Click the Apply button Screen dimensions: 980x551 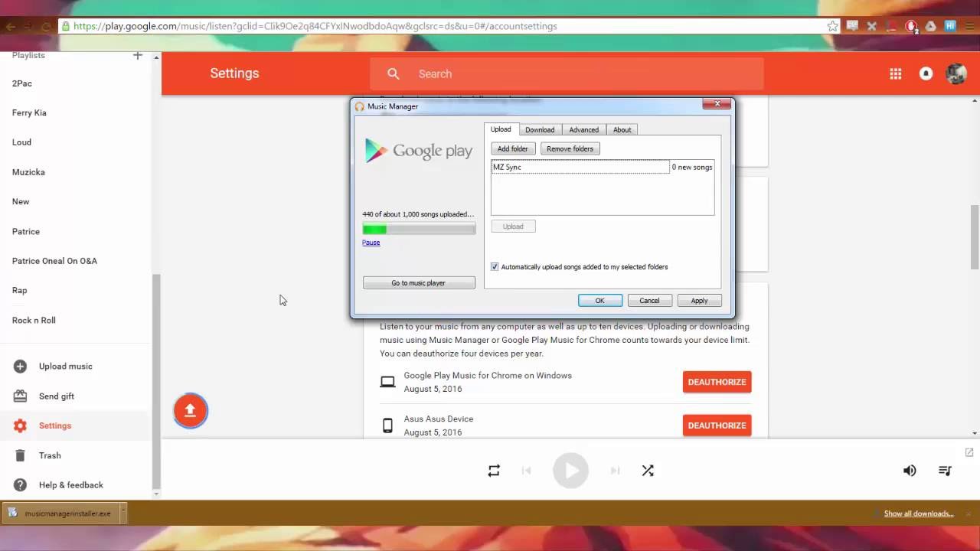[699, 301]
